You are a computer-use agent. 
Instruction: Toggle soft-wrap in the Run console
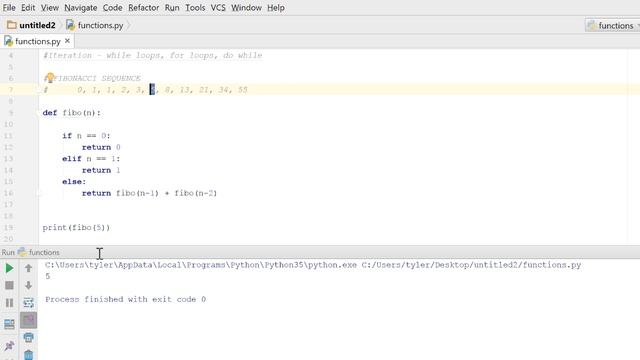(x=28, y=303)
